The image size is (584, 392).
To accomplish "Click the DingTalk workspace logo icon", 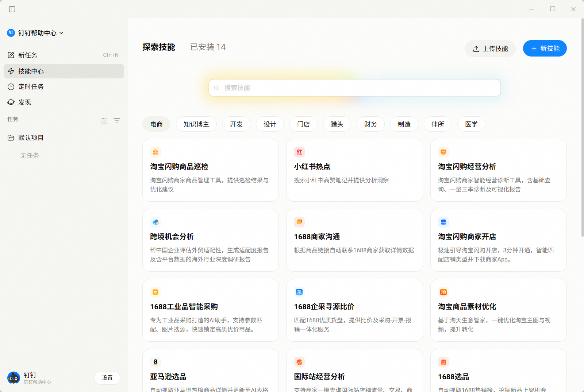I will 11,33.
